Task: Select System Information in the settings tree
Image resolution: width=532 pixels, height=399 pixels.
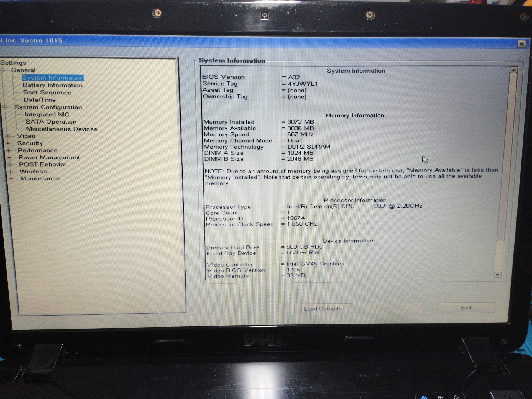Action: click(x=53, y=78)
